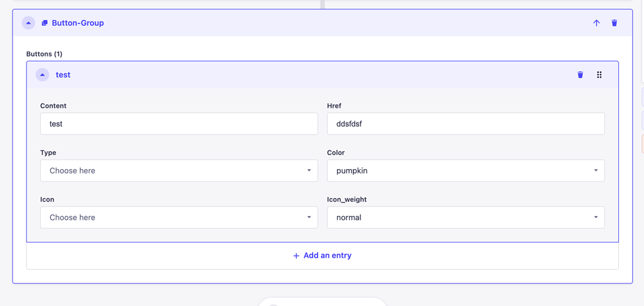Click the plus icon beside Add an entry
Image resolution: width=644 pixels, height=306 pixels.
(296, 256)
